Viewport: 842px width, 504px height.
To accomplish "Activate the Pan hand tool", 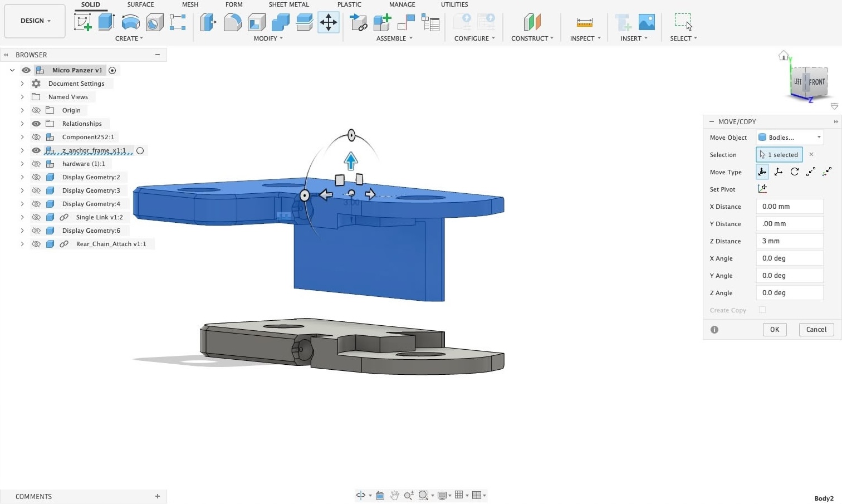I will (x=395, y=495).
